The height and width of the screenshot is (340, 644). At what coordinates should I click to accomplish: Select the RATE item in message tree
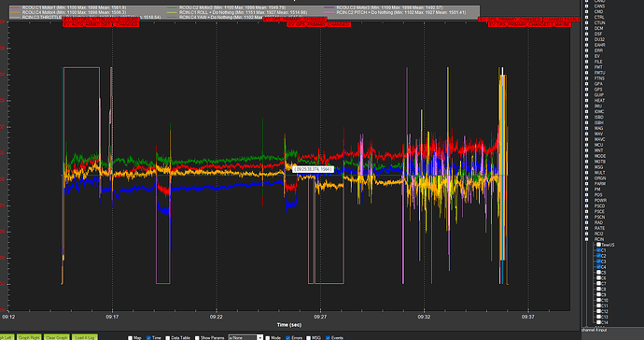(x=599, y=228)
